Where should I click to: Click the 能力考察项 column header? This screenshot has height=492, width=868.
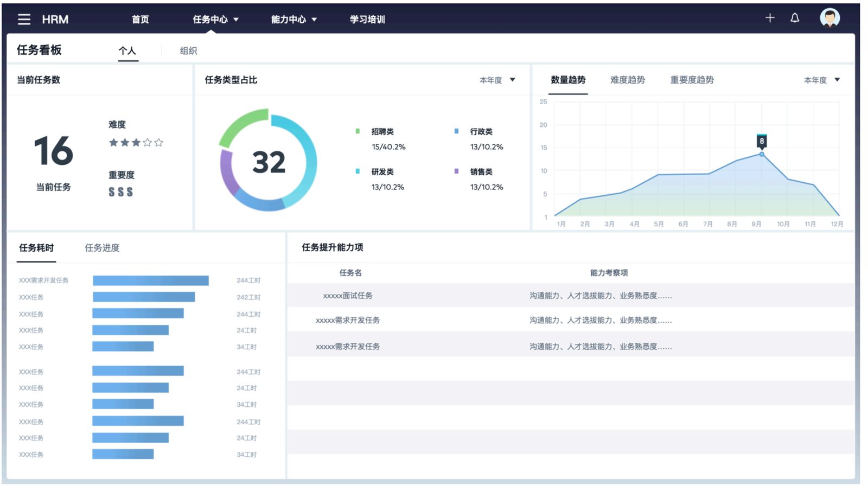609,273
